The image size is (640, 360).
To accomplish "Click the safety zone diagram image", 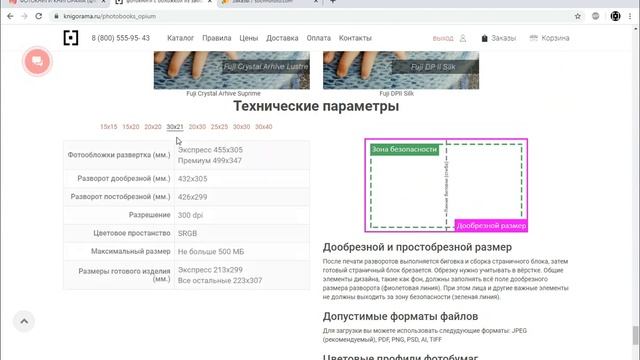I will coord(446,185).
